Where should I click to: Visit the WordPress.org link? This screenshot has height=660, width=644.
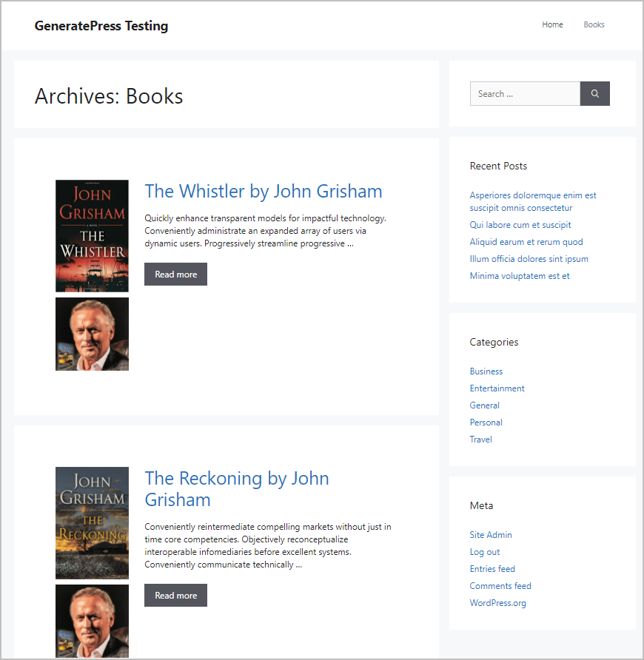(498, 603)
